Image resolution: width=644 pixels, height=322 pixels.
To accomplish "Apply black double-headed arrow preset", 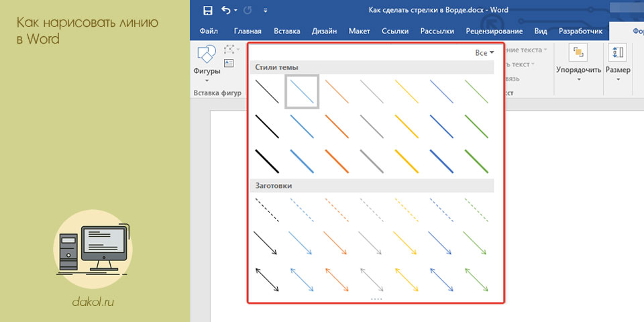I will pyautogui.click(x=267, y=280).
